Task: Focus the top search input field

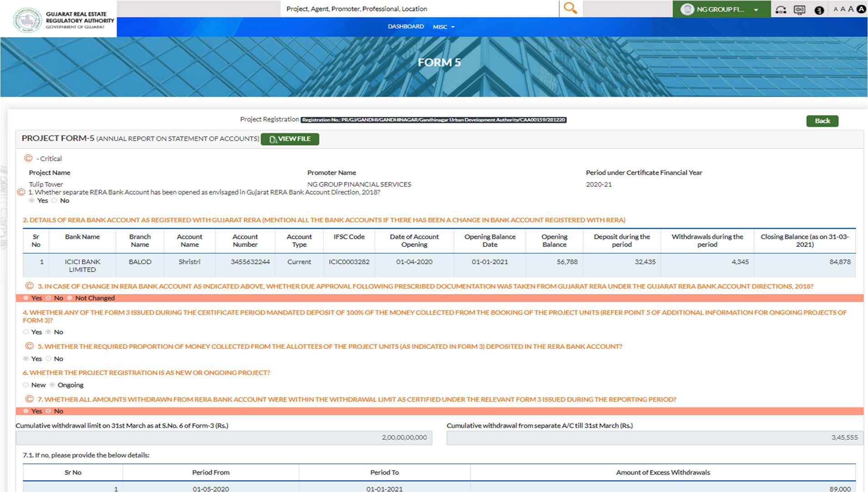Action: (419, 9)
